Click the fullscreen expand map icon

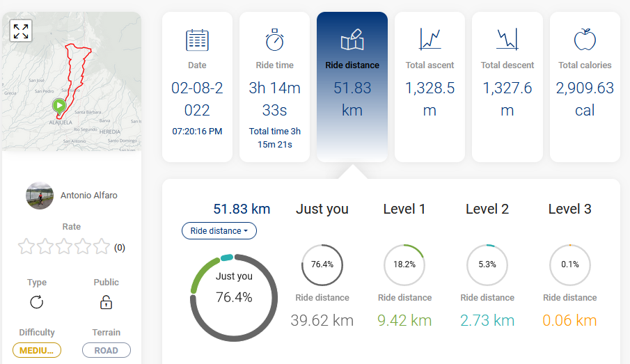point(21,31)
